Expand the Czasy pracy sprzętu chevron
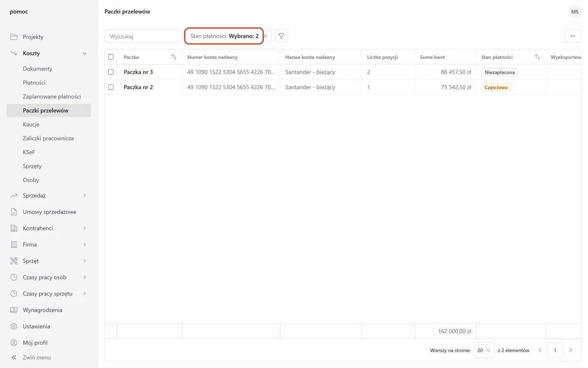This screenshot has width=588, height=368. click(85, 294)
